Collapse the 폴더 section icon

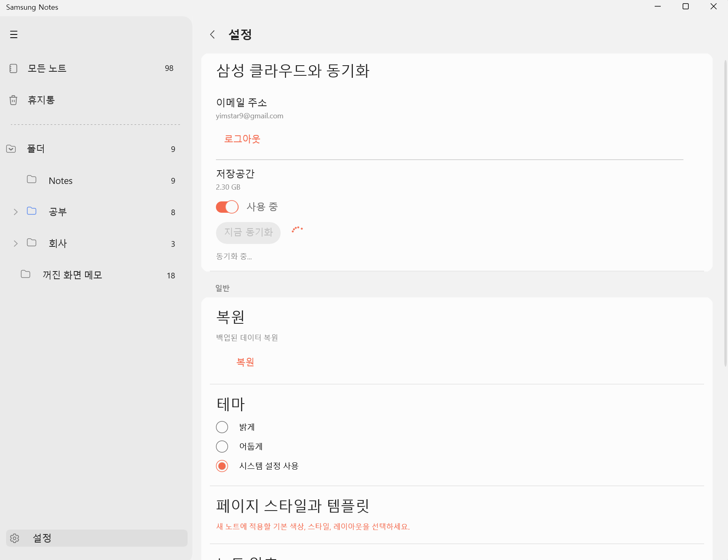tap(11, 149)
